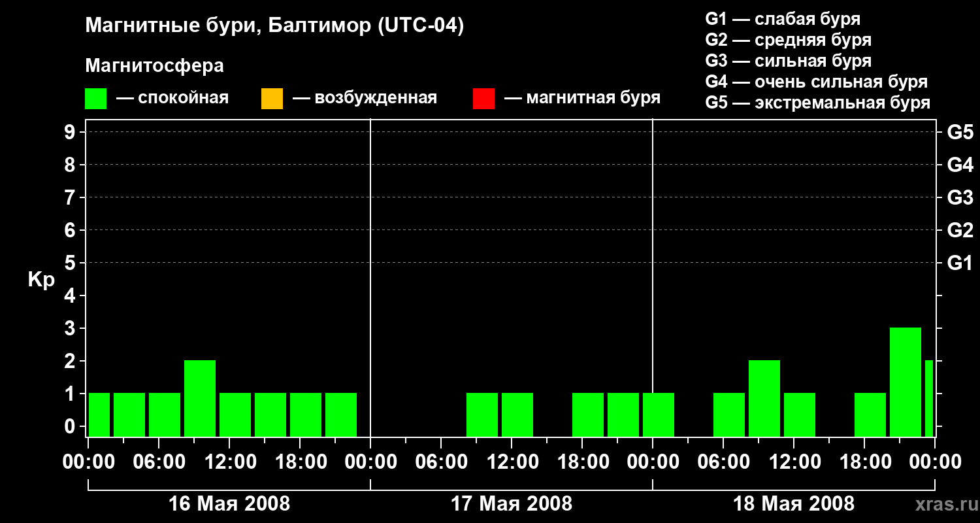Select the '18 Мая 2008' date label

click(794, 503)
